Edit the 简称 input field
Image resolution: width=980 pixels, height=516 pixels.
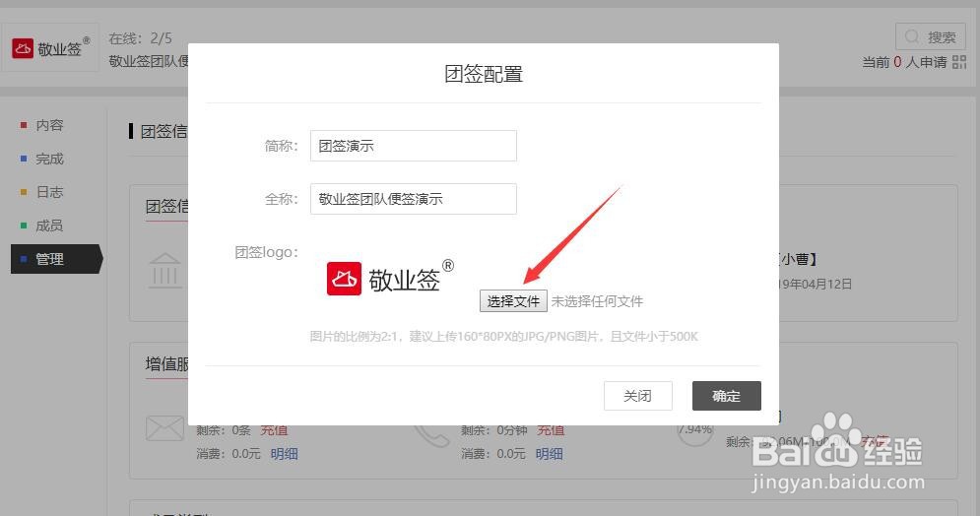pos(413,146)
